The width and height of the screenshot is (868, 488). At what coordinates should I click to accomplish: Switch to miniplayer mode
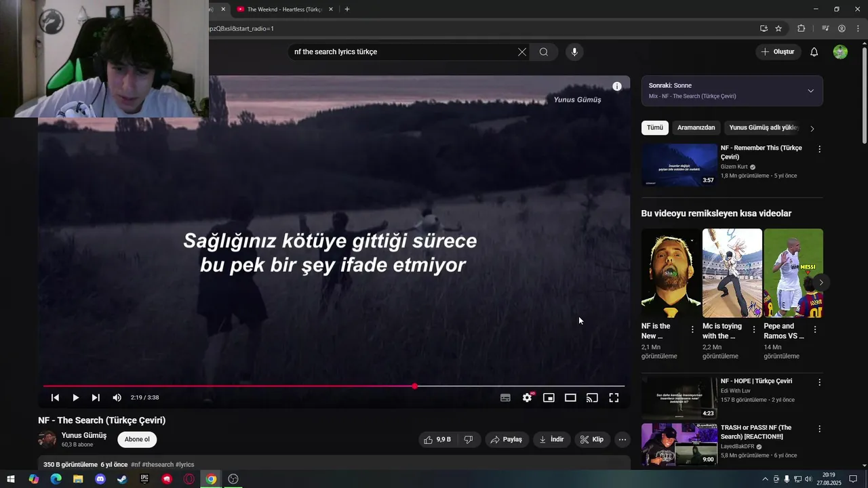tap(549, 398)
